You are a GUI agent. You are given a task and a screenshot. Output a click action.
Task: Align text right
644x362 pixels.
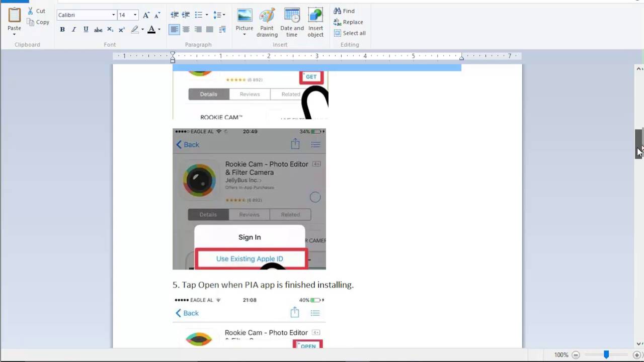(x=198, y=30)
